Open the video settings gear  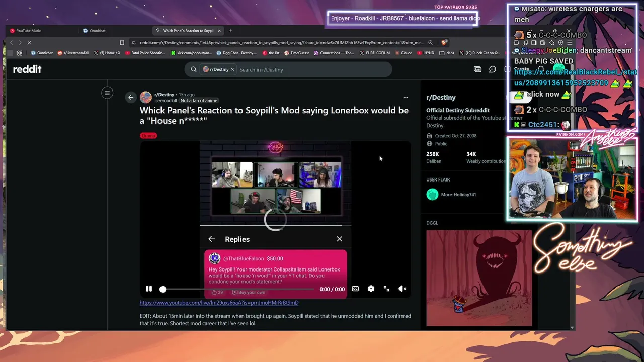click(371, 289)
